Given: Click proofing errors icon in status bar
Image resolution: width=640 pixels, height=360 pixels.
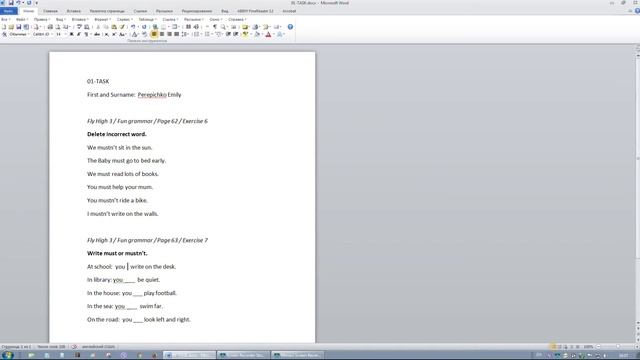Looking at the screenshot, I should point(74,347).
